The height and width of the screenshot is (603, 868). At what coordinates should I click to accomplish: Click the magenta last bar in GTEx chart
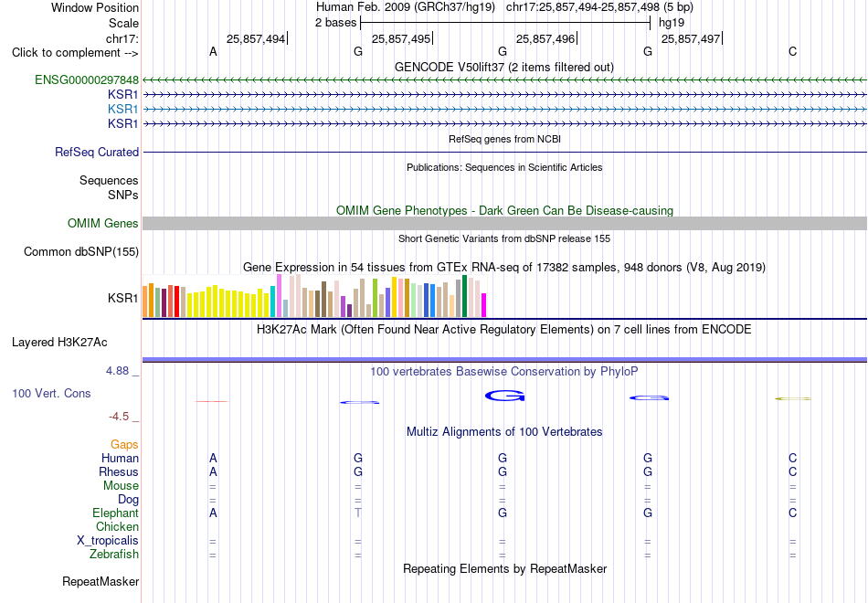tap(483, 305)
